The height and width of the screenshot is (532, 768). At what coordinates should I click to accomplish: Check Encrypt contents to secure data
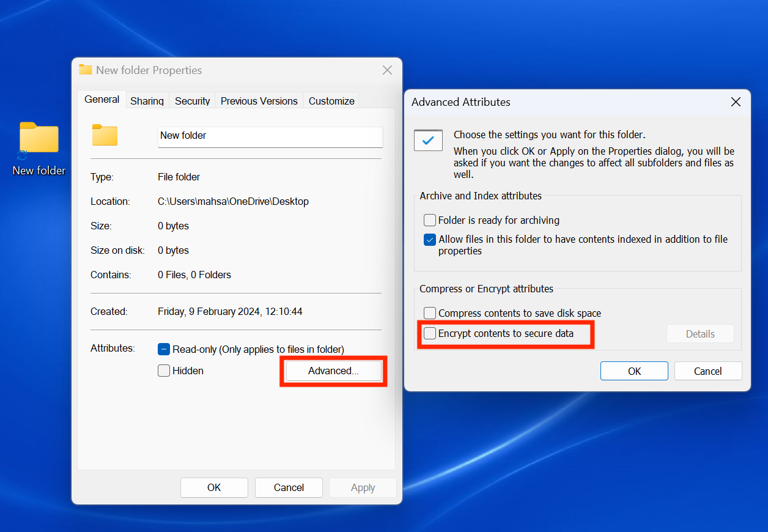coord(430,334)
